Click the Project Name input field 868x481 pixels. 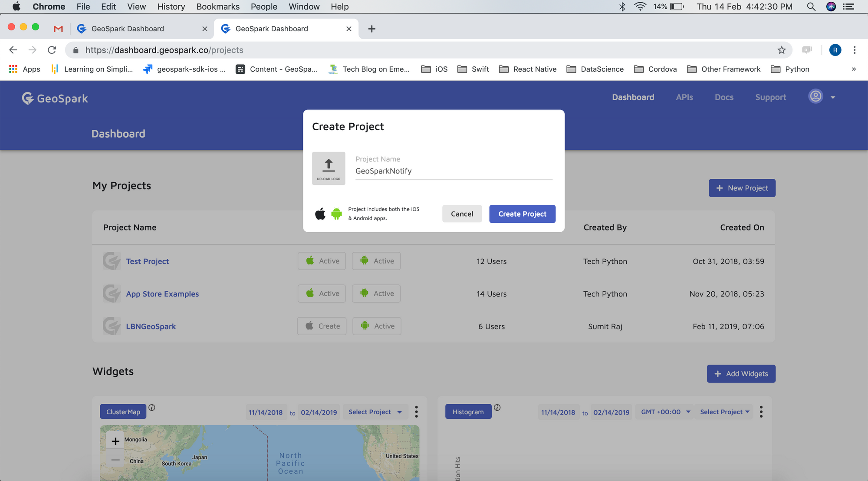pos(454,171)
